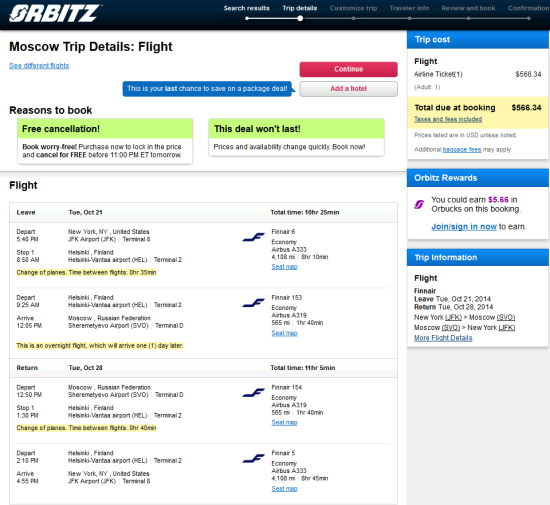Screen dimensions: 550x505
Task: Select the Customize trip step
Action: [x=353, y=8]
